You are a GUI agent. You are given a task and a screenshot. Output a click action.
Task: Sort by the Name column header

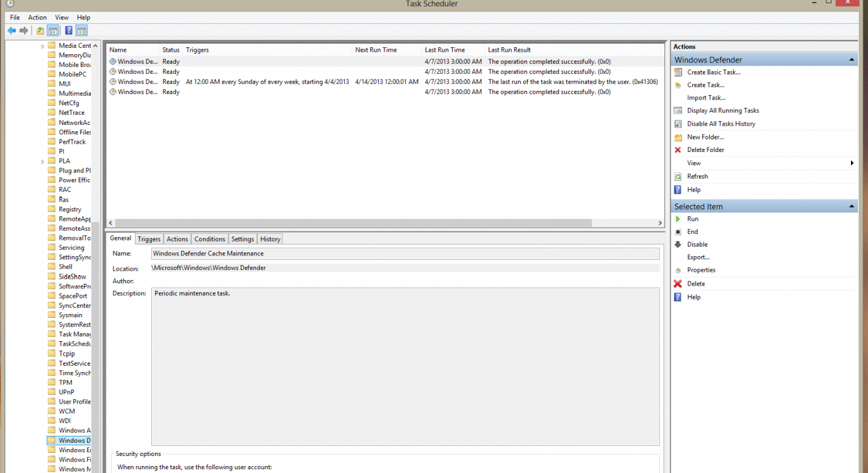pos(132,50)
